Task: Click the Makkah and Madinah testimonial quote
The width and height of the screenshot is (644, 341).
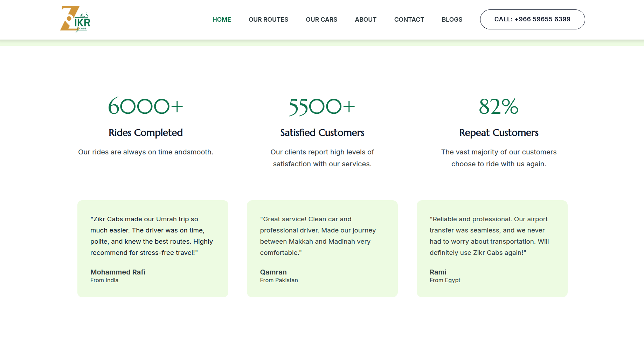Action: coord(318,236)
